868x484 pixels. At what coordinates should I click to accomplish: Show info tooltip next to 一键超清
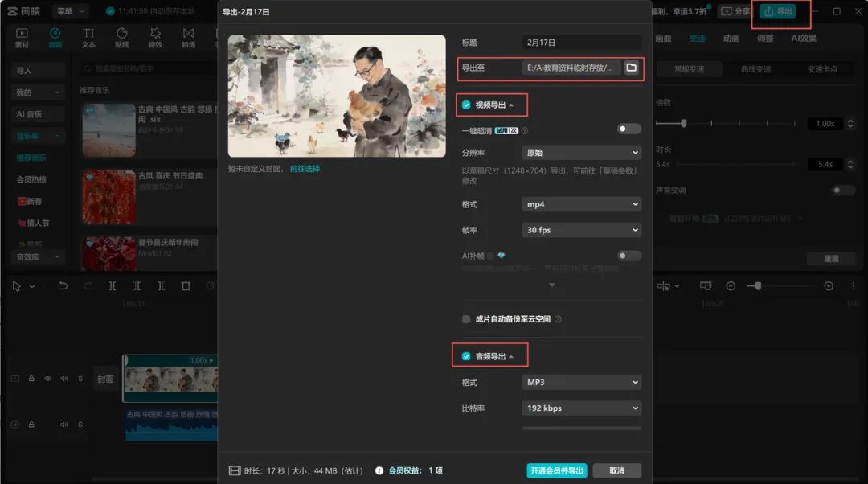tap(525, 131)
